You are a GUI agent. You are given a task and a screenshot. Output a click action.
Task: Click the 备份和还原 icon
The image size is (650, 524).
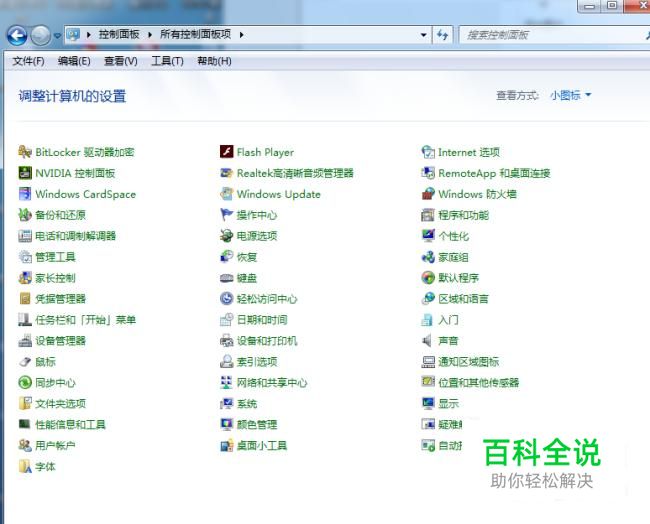pyautogui.click(x=25, y=215)
